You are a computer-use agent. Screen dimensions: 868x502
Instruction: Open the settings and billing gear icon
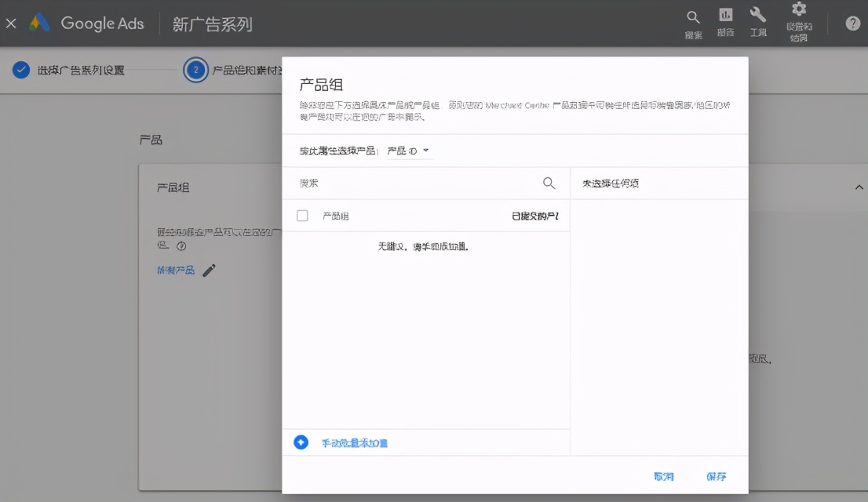pyautogui.click(x=798, y=21)
